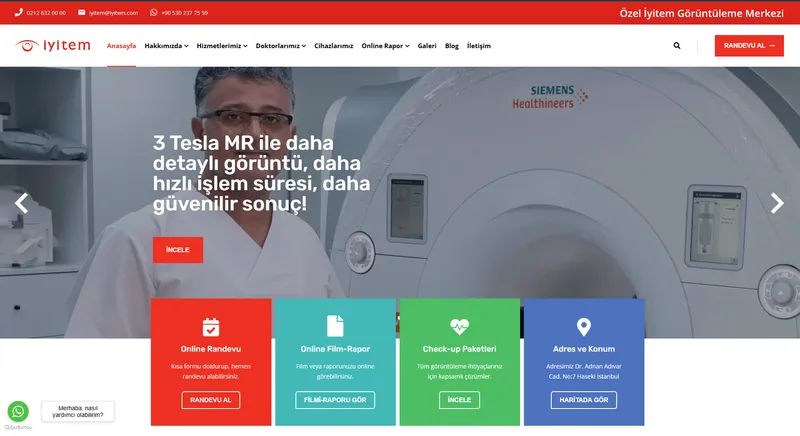The height and width of the screenshot is (436, 800).
Task: Click İNCELE in Check-up Paketleri card
Action: tap(459, 400)
